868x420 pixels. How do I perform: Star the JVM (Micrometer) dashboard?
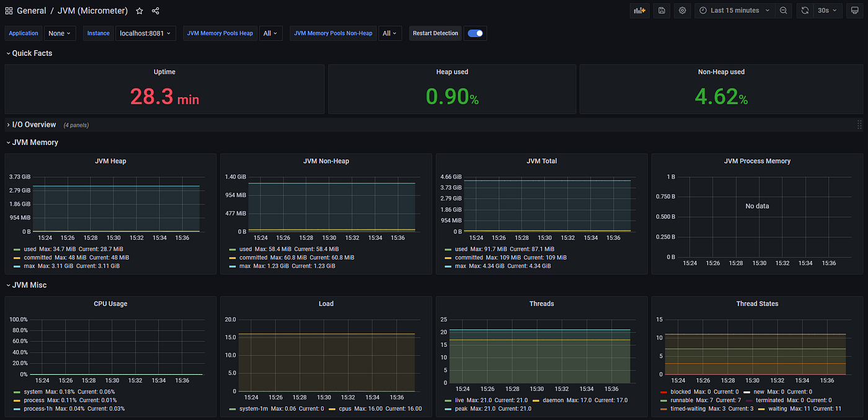[139, 11]
